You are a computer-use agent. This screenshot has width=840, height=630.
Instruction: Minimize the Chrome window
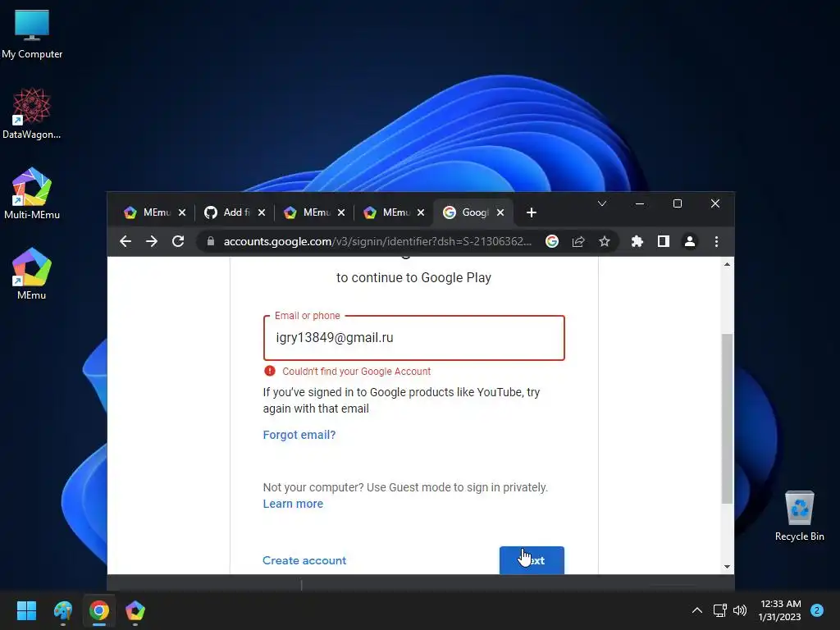click(640, 203)
